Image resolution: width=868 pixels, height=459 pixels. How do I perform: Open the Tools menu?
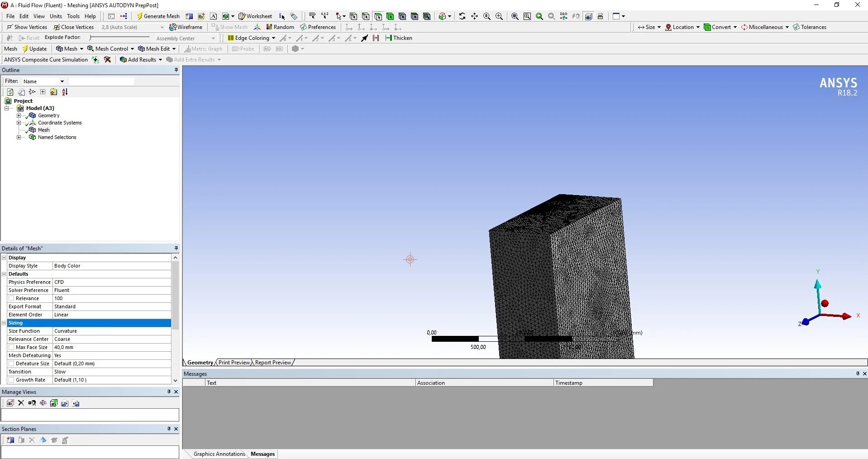click(x=73, y=16)
